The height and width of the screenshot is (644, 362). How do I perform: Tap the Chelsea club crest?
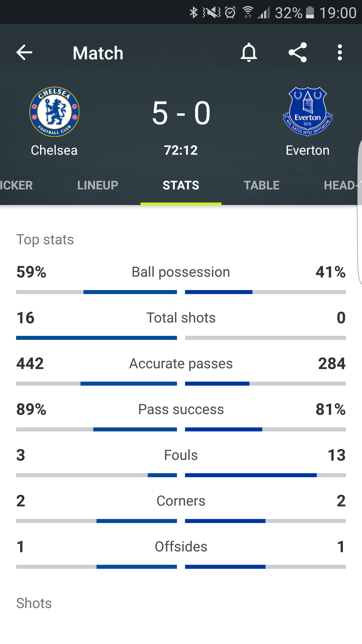coord(54,112)
